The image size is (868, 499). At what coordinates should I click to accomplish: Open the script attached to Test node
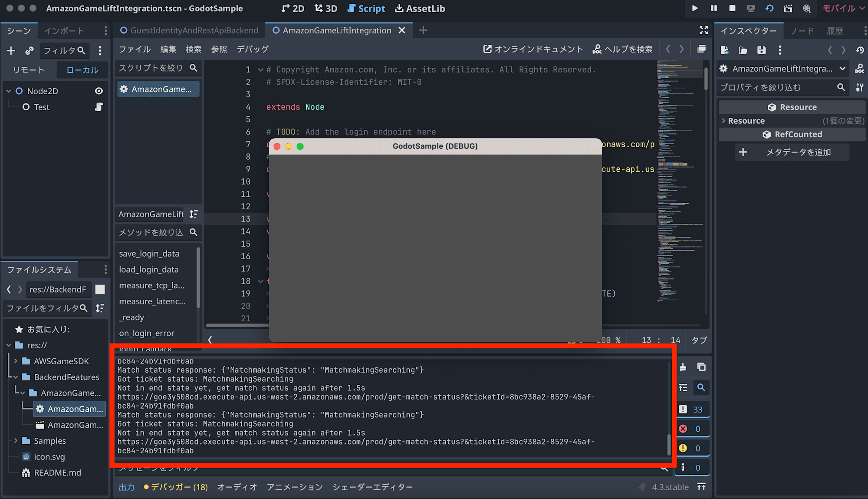tap(99, 107)
